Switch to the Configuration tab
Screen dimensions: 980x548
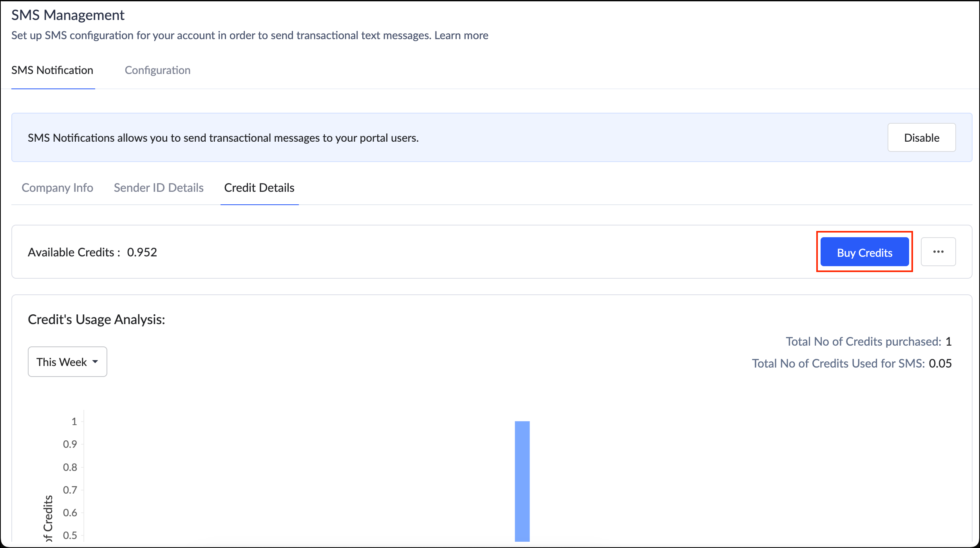pyautogui.click(x=157, y=70)
